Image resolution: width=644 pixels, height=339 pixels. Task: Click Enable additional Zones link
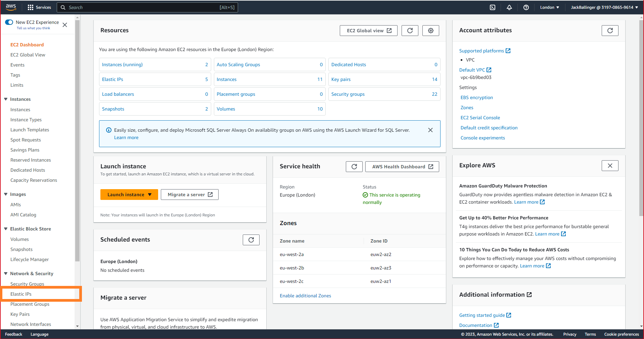pyautogui.click(x=306, y=296)
